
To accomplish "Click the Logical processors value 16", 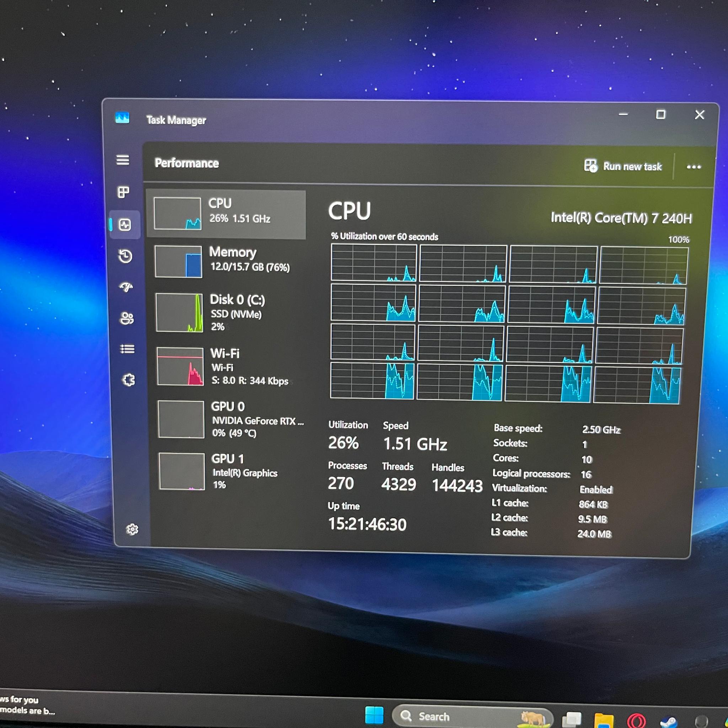I will (586, 475).
